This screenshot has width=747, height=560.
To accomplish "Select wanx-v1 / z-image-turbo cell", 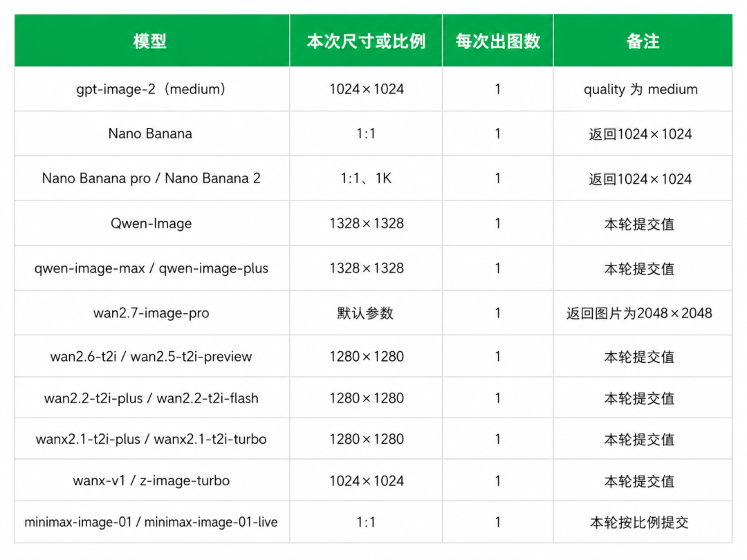I will click(151, 480).
